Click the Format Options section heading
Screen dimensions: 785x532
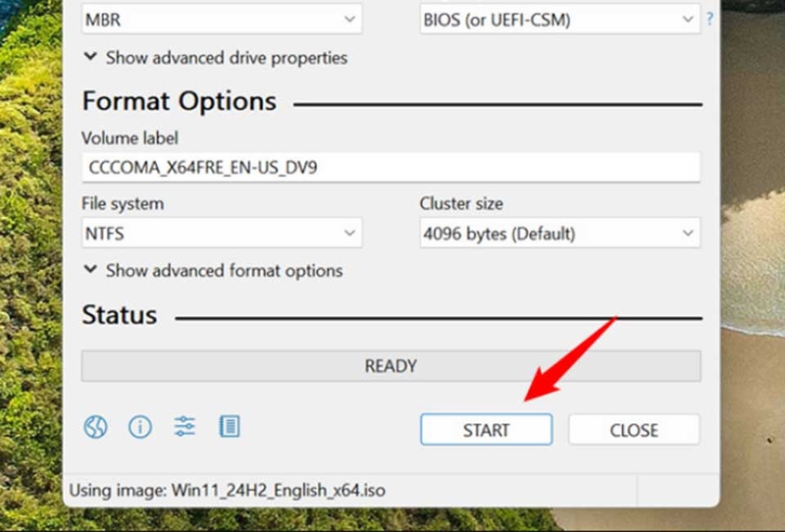180,101
